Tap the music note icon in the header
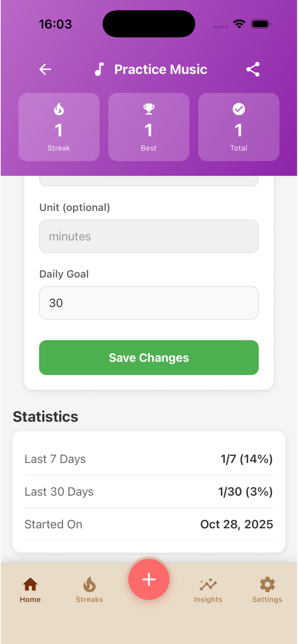This screenshot has height=644, width=298. [x=100, y=69]
